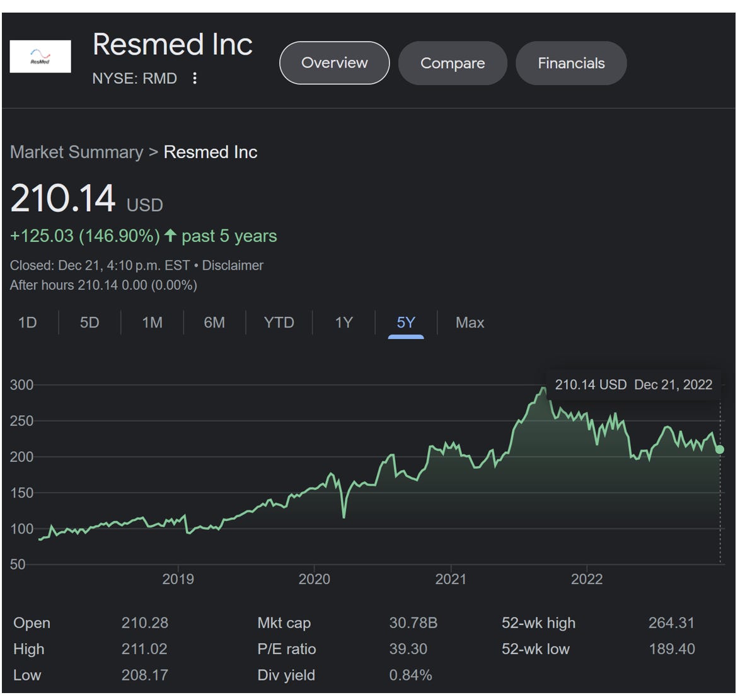Click the Resmed Inc breadcrumb text
Screen dimensions: 745x700
(211, 152)
